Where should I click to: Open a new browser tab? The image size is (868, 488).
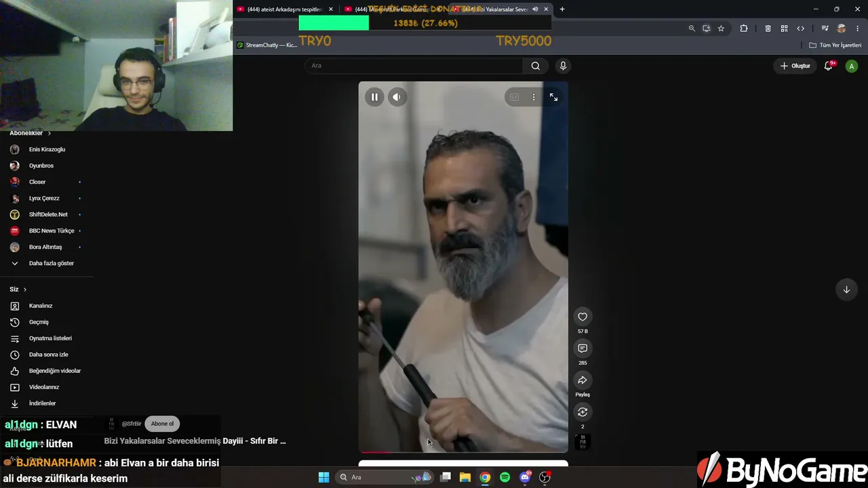562,9
